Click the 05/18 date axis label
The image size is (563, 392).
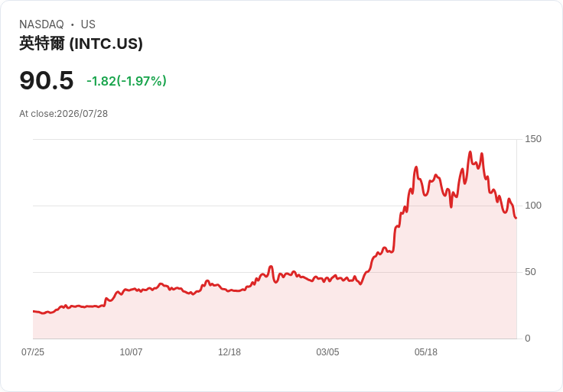click(426, 352)
